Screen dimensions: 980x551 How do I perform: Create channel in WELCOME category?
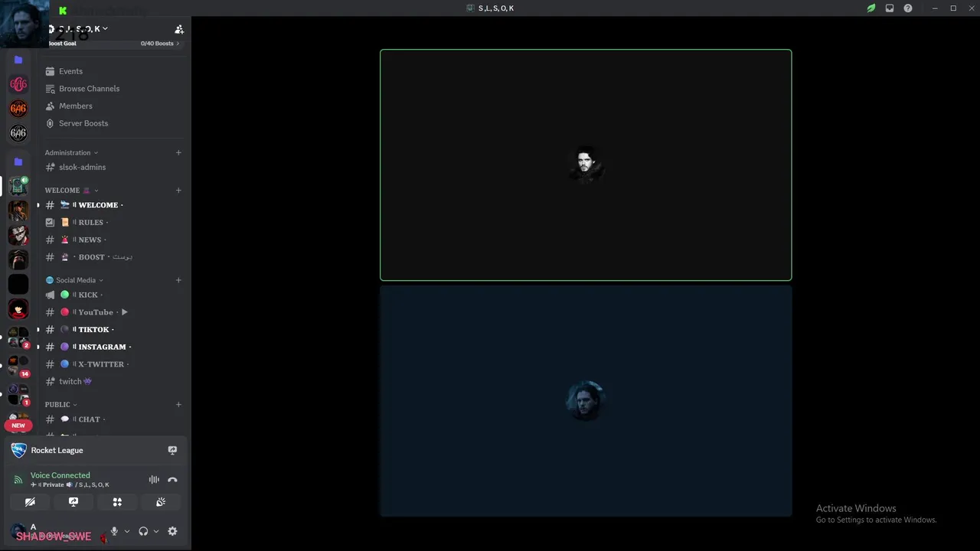178,190
